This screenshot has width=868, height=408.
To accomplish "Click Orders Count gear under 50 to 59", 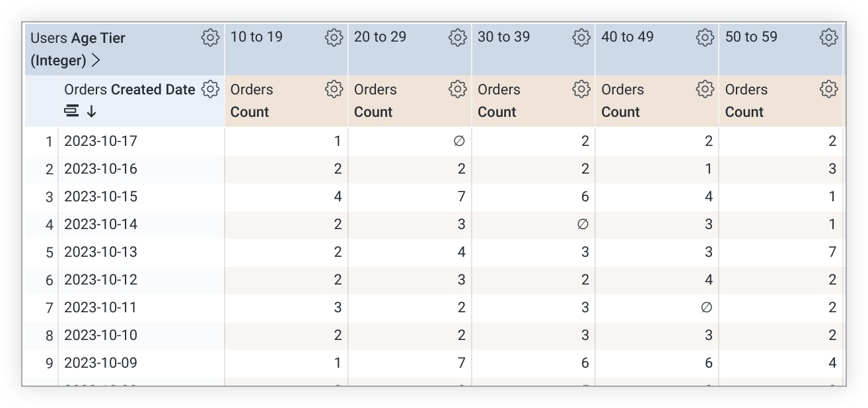I will [x=828, y=89].
